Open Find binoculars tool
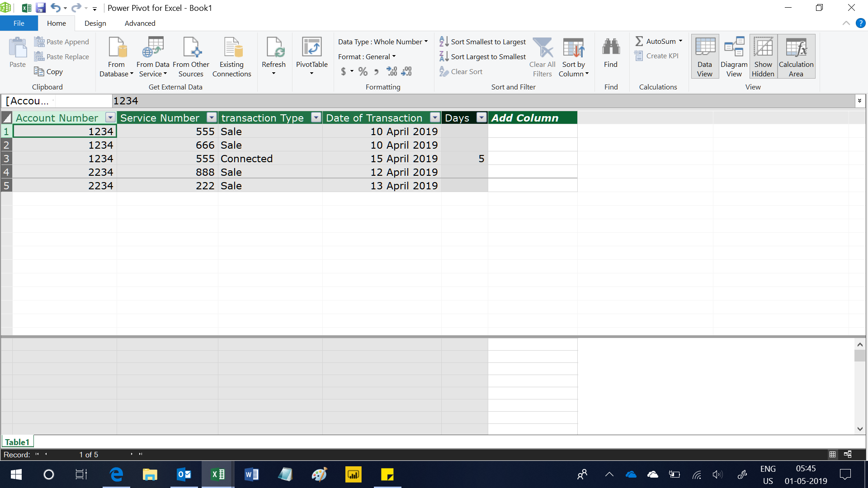Image resolution: width=868 pixels, height=488 pixels. tap(611, 53)
